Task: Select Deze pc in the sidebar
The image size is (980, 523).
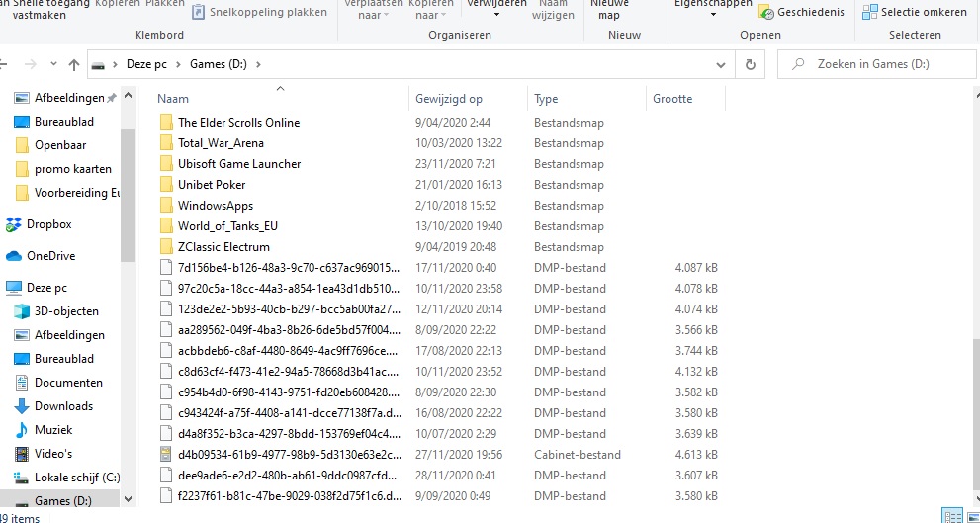Action: (x=37, y=288)
